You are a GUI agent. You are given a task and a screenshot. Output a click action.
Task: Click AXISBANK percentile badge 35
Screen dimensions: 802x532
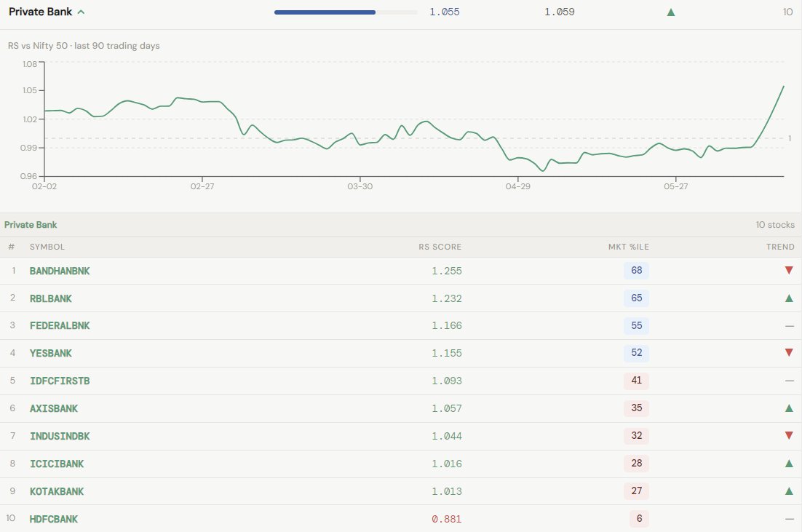pos(636,408)
